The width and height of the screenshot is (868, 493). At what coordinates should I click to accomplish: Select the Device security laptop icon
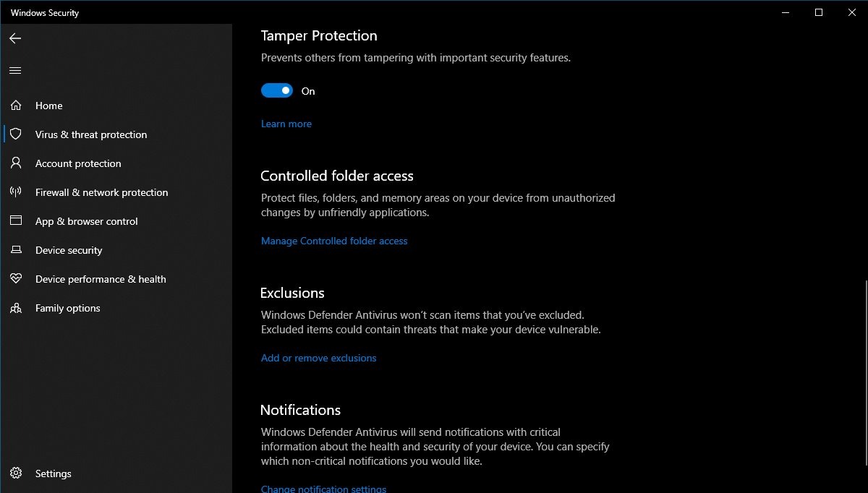(16, 250)
